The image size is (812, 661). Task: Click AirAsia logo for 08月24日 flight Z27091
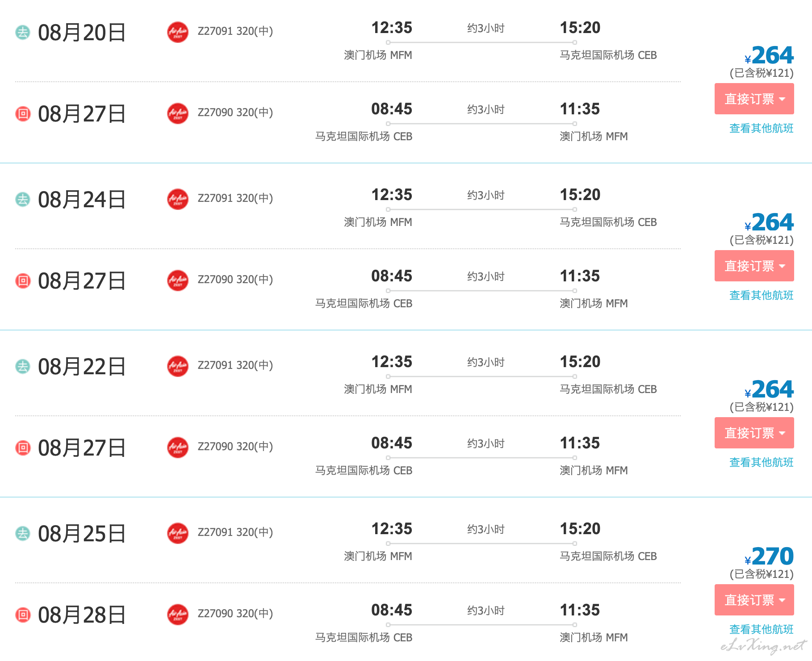coord(178,199)
